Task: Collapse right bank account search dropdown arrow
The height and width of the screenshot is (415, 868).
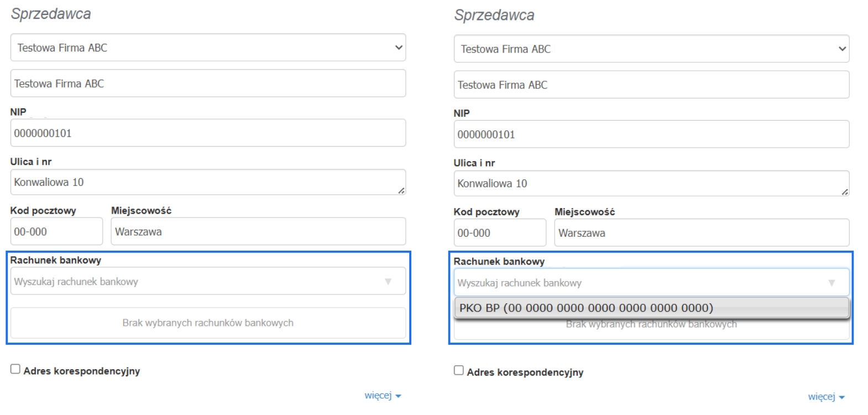Action: [832, 283]
